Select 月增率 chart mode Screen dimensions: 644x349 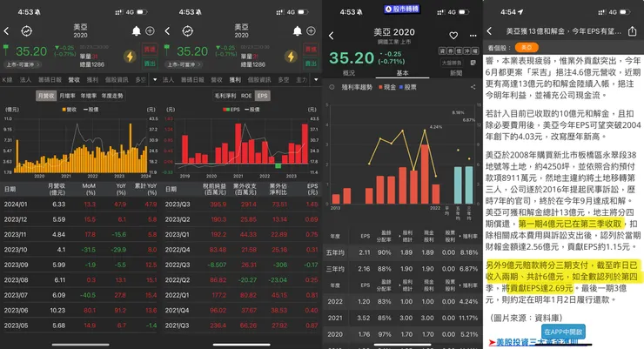click(67, 96)
